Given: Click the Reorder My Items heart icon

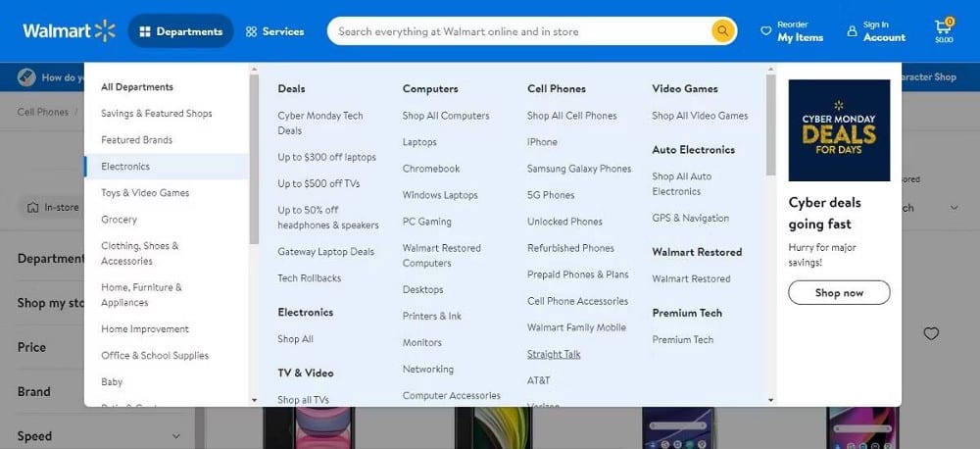Looking at the screenshot, I should tap(766, 31).
